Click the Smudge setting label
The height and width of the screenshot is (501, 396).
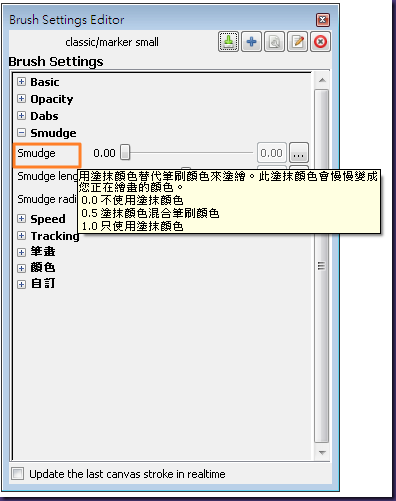[x=36, y=153]
